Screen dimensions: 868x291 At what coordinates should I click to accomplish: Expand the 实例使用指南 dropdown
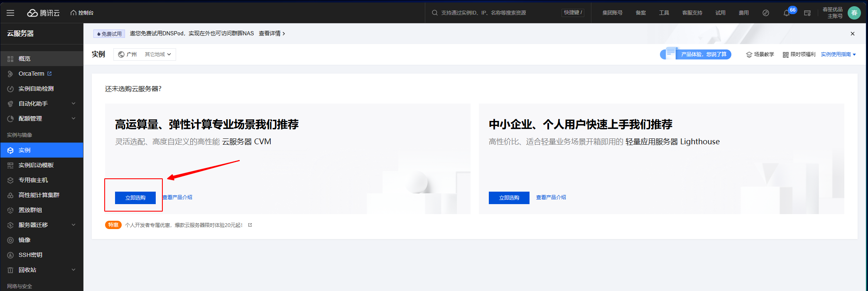(x=839, y=54)
